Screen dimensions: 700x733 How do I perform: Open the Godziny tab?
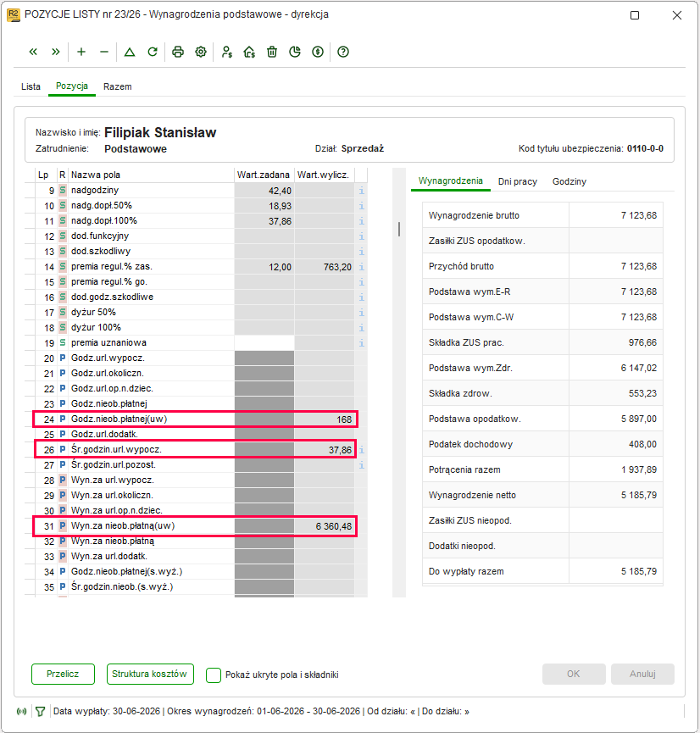click(x=569, y=181)
